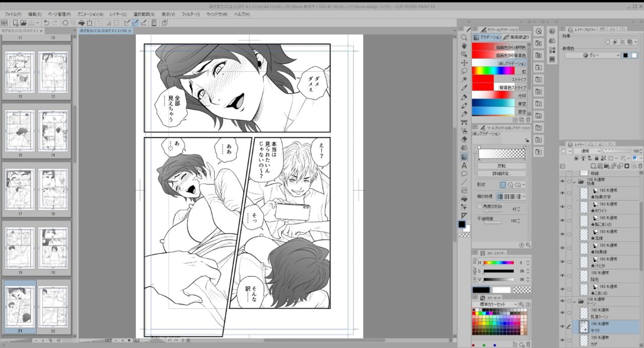Select the Auto select wand tool

464,79
